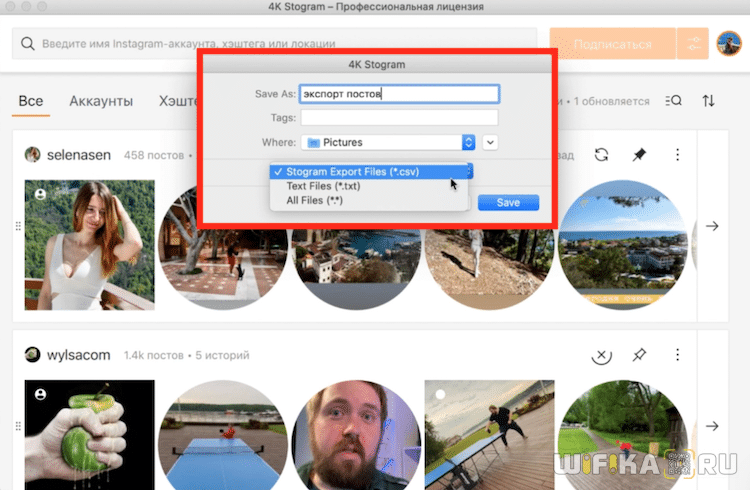Image resolution: width=750 pixels, height=490 pixels.
Task: Pin the wylsacom subscription
Action: (x=639, y=355)
